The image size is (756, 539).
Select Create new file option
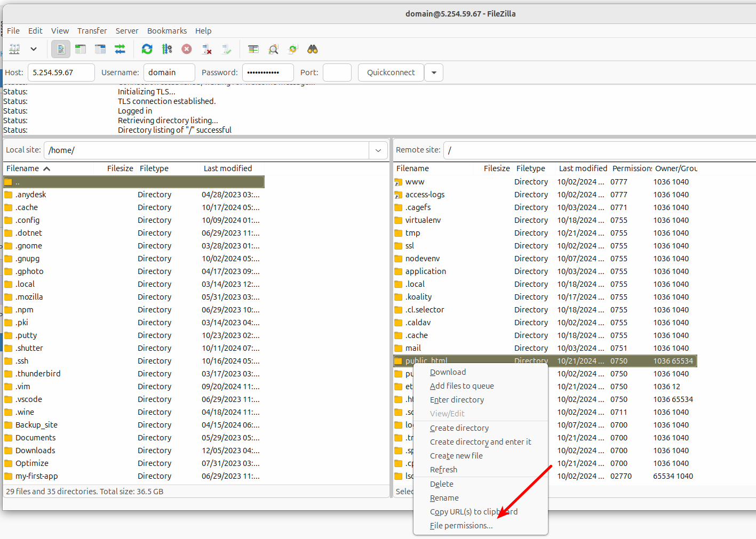481,456
